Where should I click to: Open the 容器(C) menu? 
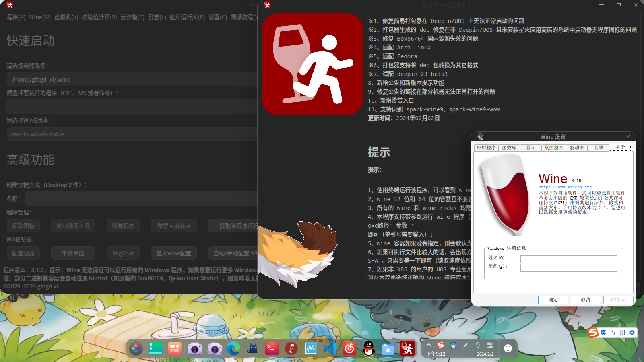(218, 17)
